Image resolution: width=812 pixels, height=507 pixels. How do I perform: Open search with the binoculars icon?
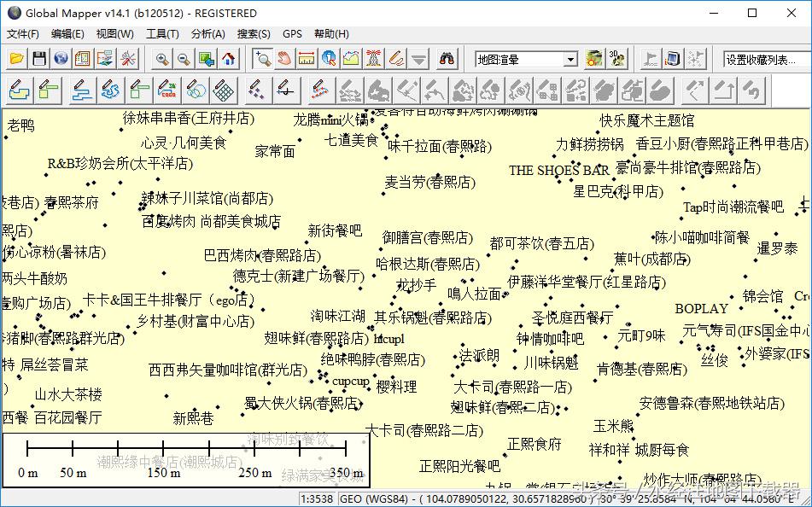tap(447, 59)
